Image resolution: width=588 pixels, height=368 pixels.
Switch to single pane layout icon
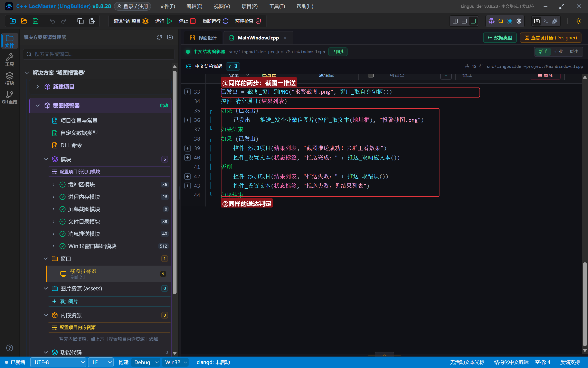(473, 21)
